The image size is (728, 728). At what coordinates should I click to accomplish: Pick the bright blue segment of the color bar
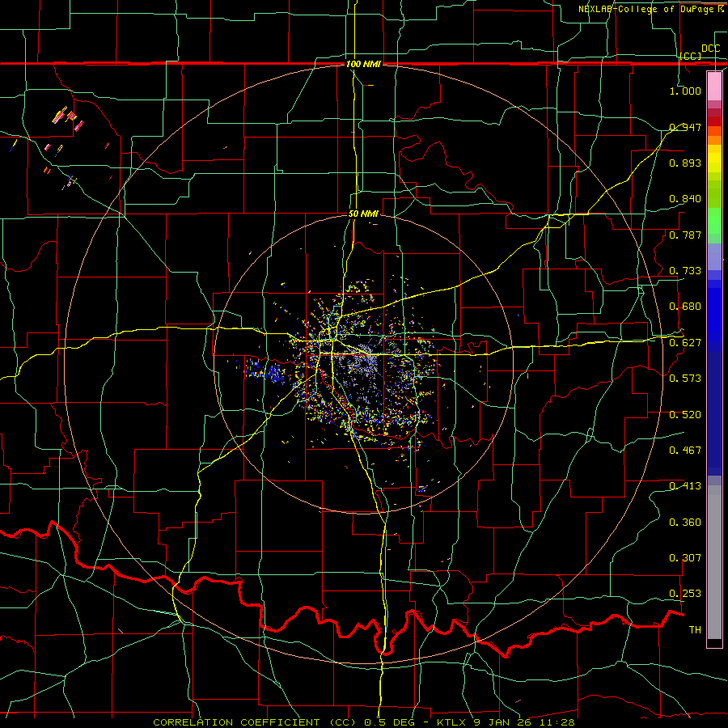[x=714, y=315]
